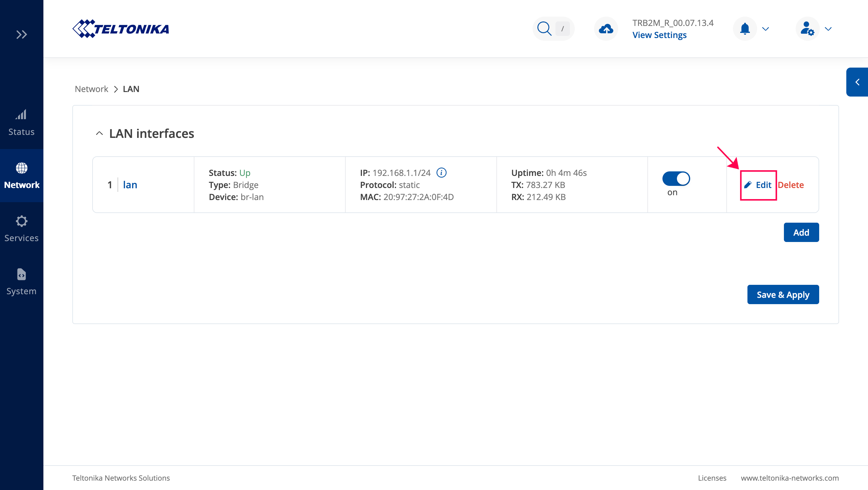Click the Teltonika logo
The image size is (868, 490).
click(121, 29)
